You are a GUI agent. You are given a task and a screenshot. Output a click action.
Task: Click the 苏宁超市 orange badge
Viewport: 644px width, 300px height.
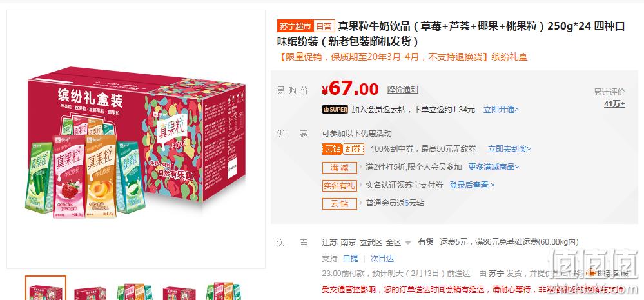click(295, 26)
